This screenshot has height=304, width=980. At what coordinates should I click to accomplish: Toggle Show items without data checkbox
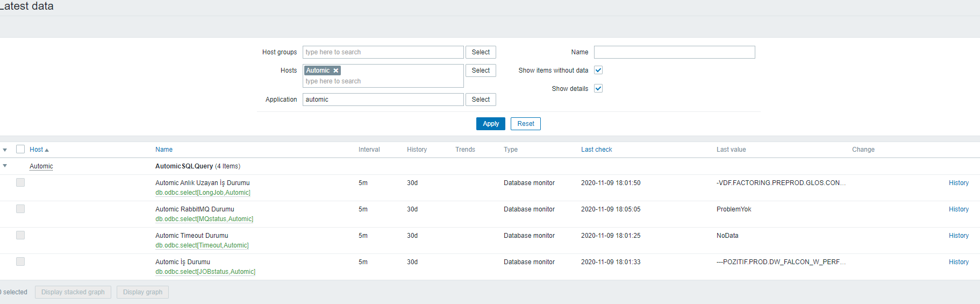point(598,70)
